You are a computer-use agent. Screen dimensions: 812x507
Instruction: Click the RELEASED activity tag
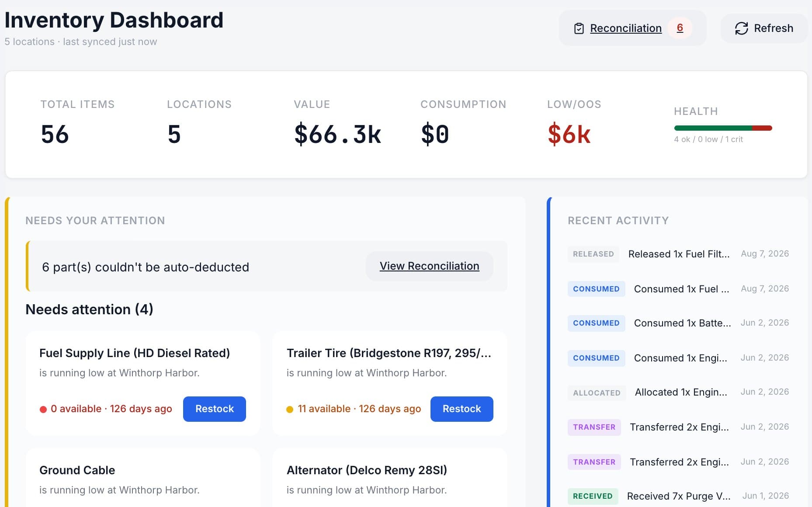click(593, 254)
